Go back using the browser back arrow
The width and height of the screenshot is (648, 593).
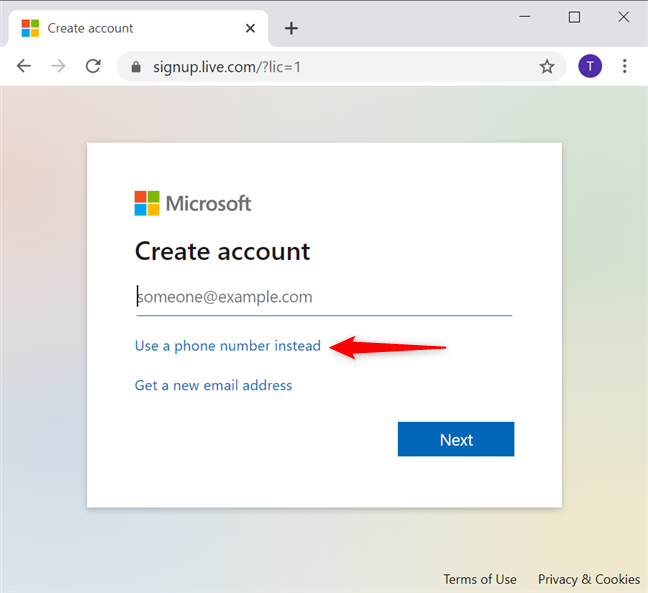click(24, 66)
